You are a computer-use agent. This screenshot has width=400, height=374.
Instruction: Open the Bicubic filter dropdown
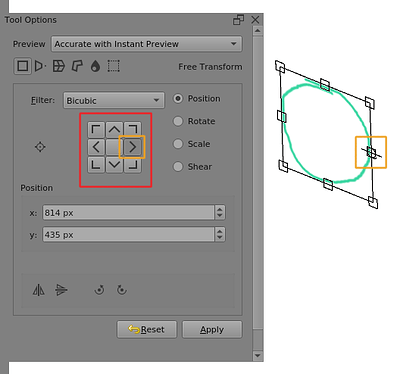click(114, 100)
